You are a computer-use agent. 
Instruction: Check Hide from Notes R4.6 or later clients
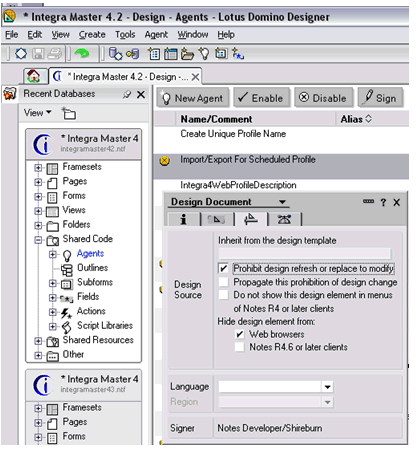[239, 347]
